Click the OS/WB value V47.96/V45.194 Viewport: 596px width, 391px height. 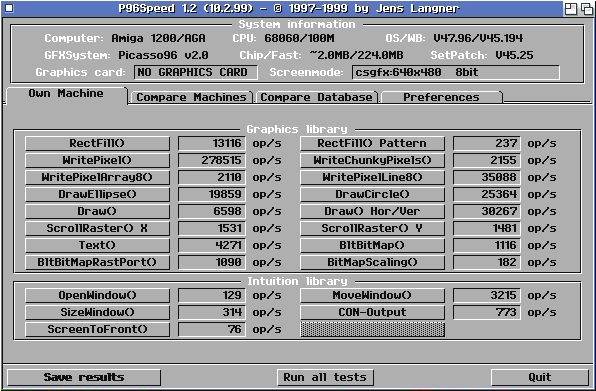coord(478,38)
